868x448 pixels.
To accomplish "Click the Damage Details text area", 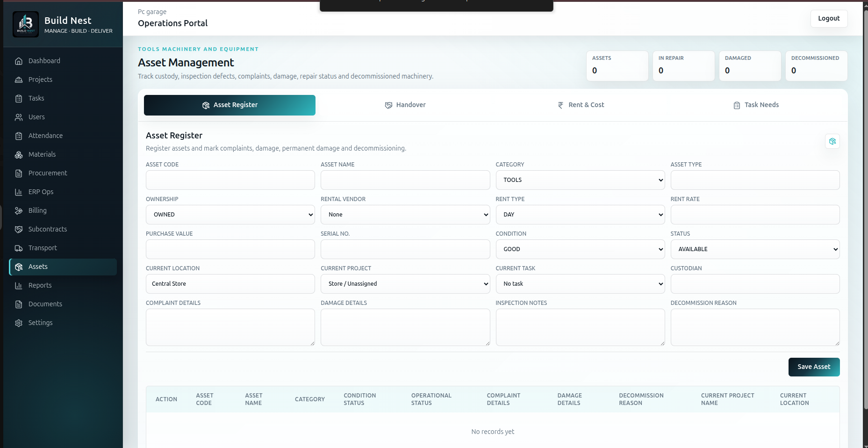I will tap(405, 327).
